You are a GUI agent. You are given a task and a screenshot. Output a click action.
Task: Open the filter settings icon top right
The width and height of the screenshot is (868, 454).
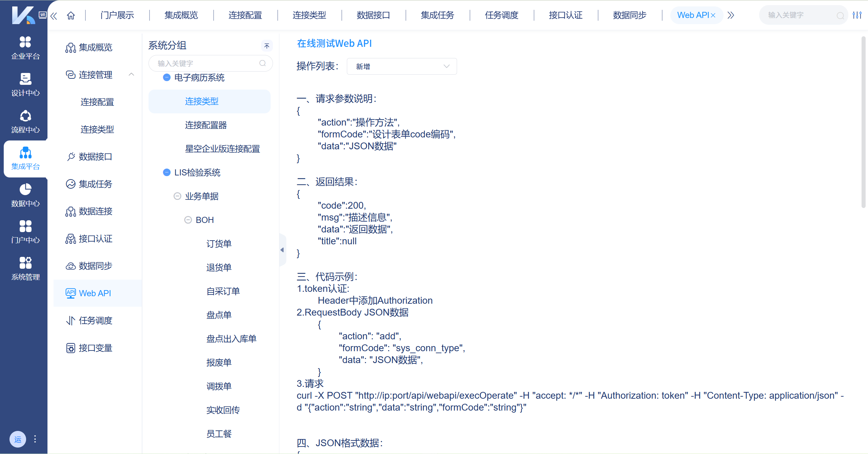[857, 15]
